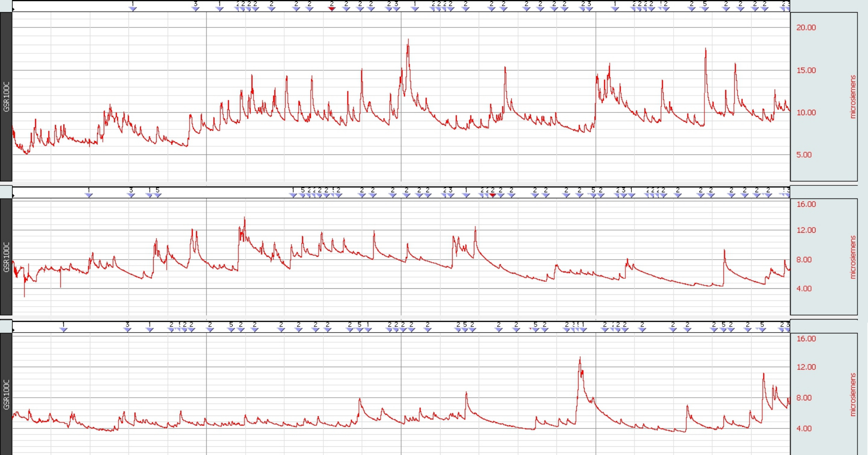Select last marker labeled 5 in bottom graph
The width and height of the screenshot is (868, 455).
pyautogui.click(x=762, y=330)
